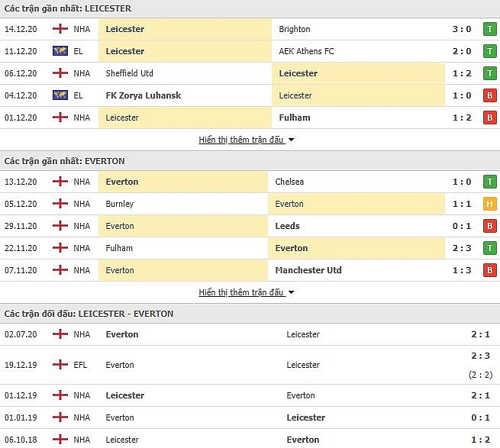Click the red B badge for Everton–Manchester Utd

(489, 270)
